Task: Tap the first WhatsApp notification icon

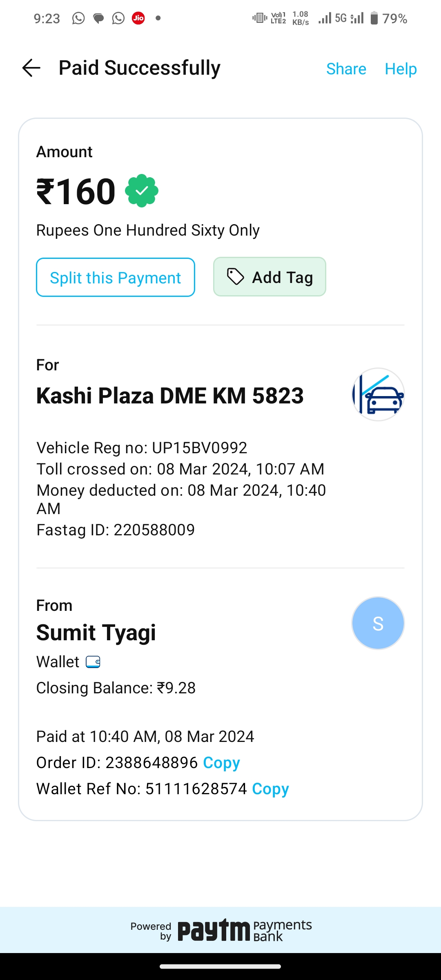Action: [78, 18]
